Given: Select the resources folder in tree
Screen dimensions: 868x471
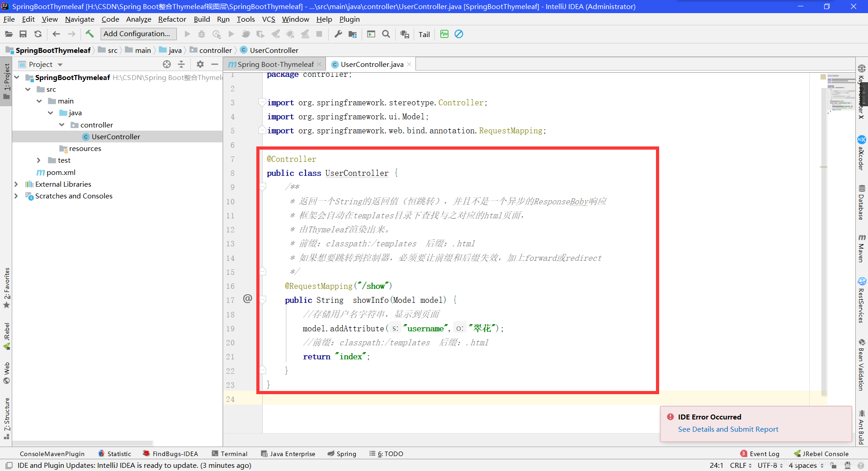Looking at the screenshot, I should pyautogui.click(x=85, y=148).
